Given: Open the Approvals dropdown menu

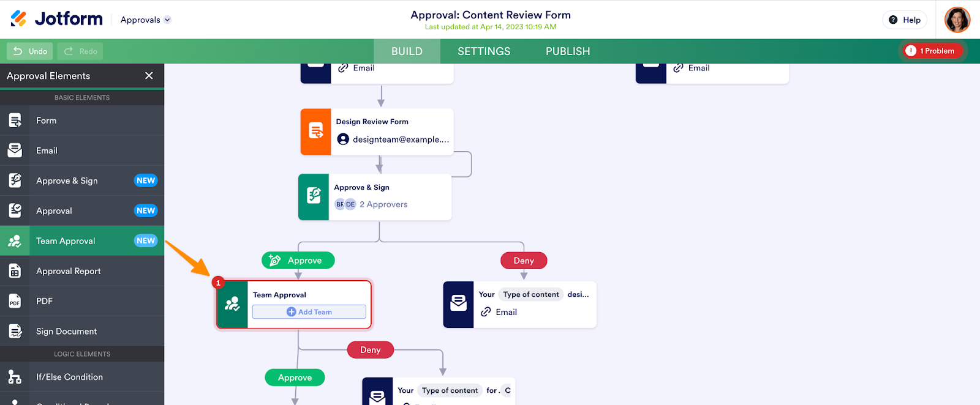Looking at the screenshot, I should tap(146, 20).
